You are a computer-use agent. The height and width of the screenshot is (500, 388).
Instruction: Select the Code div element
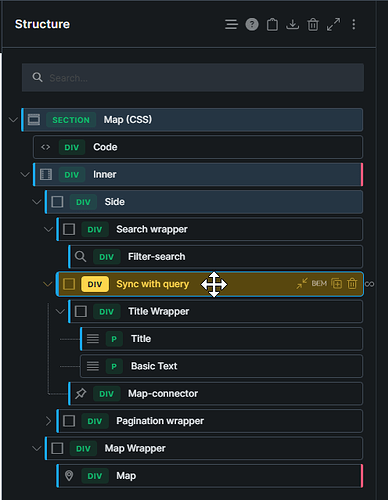[x=198, y=147]
